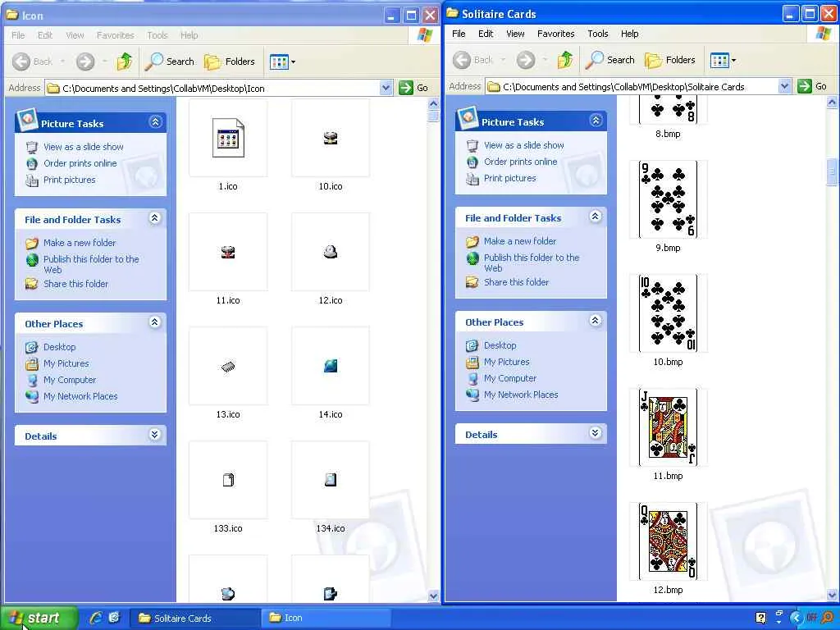
Task: Collapse Other Places in Solitaire Cards window
Action: (x=595, y=321)
